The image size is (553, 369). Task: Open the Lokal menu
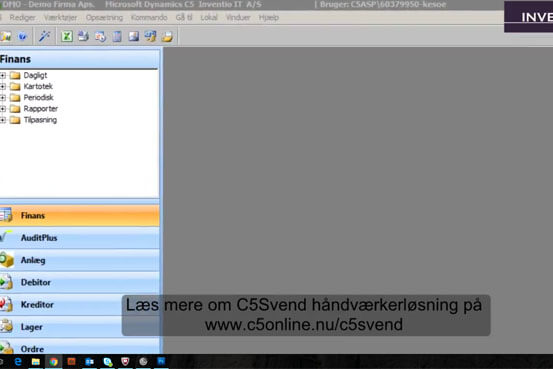(x=209, y=17)
